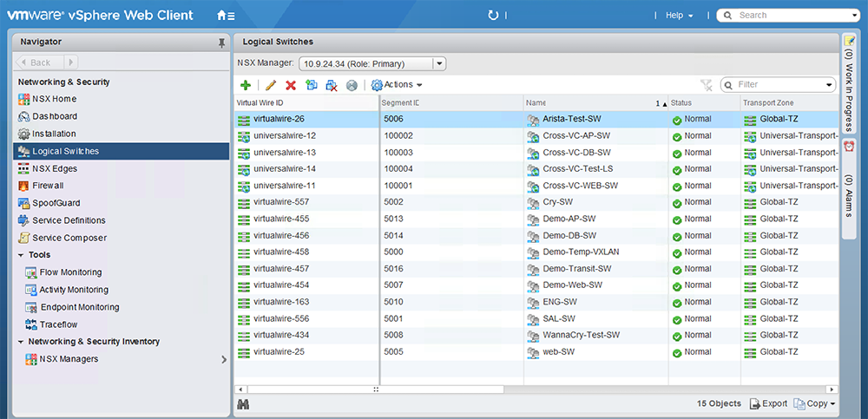Select Logical Switches in navigator
Image resolution: width=868 pixels, height=419 pixels.
(x=122, y=151)
